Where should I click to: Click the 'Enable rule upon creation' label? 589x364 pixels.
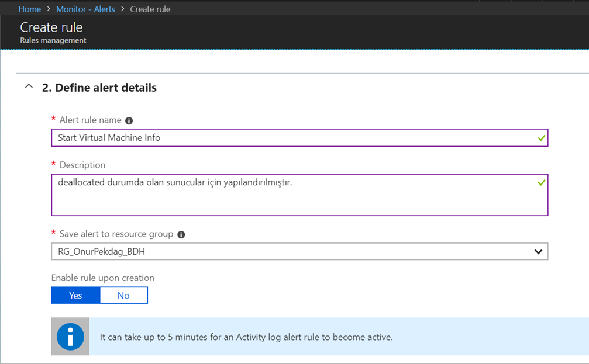102,278
